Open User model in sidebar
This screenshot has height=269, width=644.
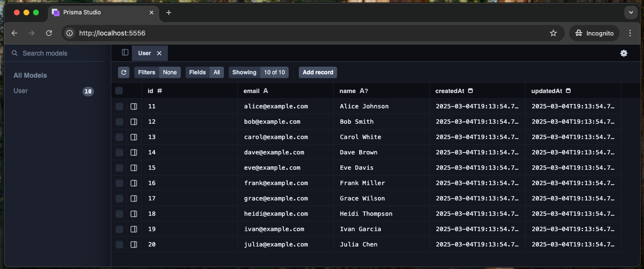pos(21,91)
